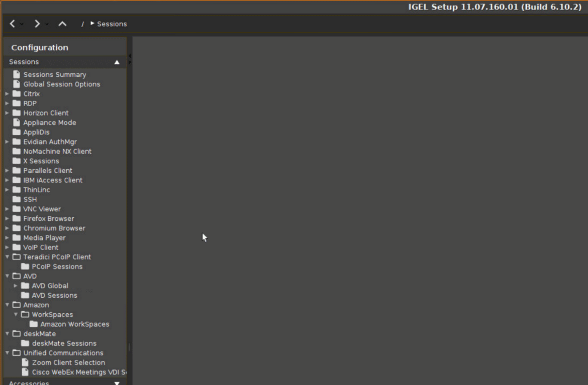Screen dimensions: 588x385
Task: Expand the IBM iAccess Client folder
Action: (7, 180)
